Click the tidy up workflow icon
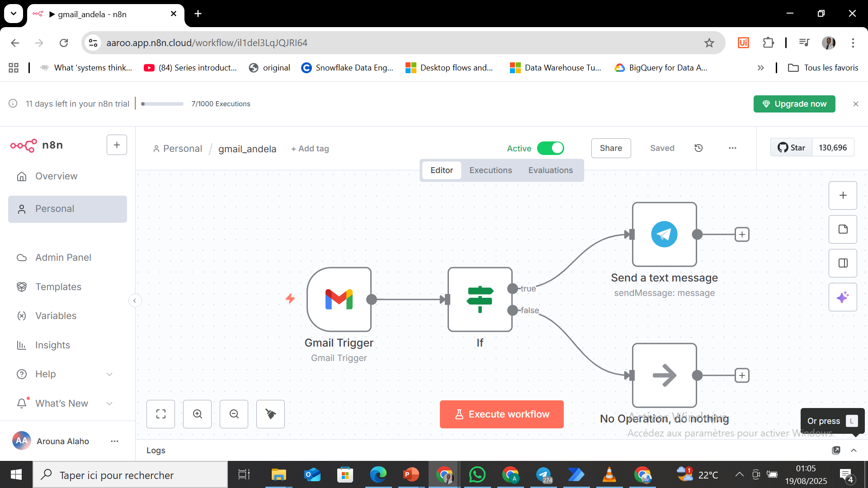The width and height of the screenshot is (868, 488). coord(270,414)
